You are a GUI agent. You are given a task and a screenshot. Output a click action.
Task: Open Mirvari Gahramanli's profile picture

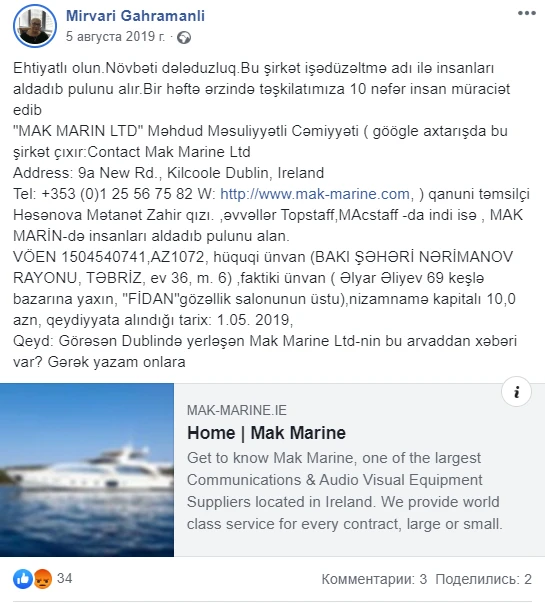pyautogui.click(x=35, y=26)
